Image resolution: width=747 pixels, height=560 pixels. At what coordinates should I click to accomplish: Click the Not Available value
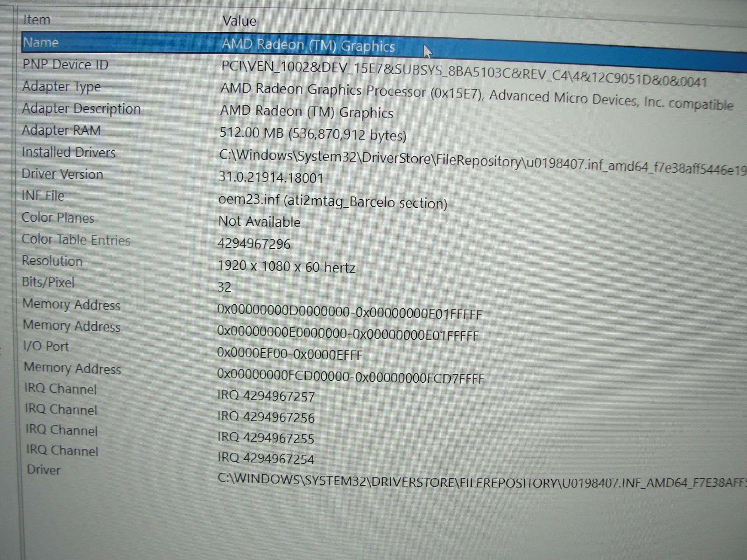point(259,221)
